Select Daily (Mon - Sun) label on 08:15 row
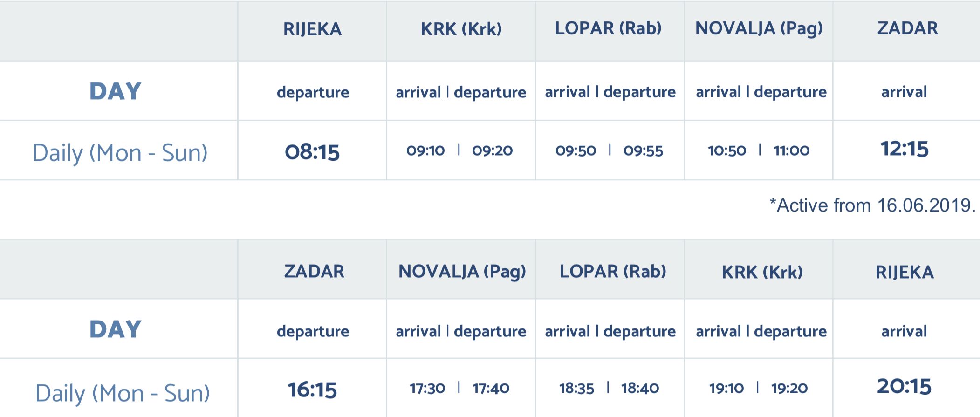The image size is (980, 417). pyautogui.click(x=120, y=153)
